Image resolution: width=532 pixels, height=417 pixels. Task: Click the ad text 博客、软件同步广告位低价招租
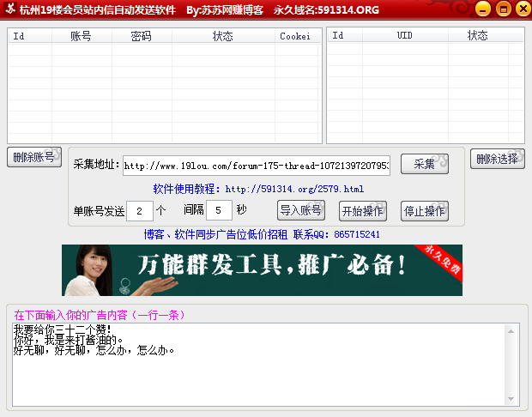(x=215, y=234)
